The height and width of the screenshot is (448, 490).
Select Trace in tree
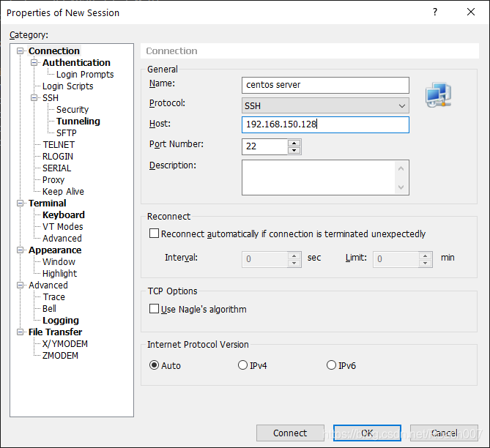[x=53, y=296]
